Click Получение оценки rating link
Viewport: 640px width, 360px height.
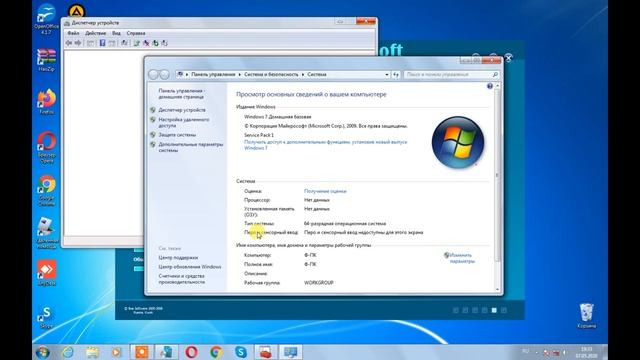point(325,191)
